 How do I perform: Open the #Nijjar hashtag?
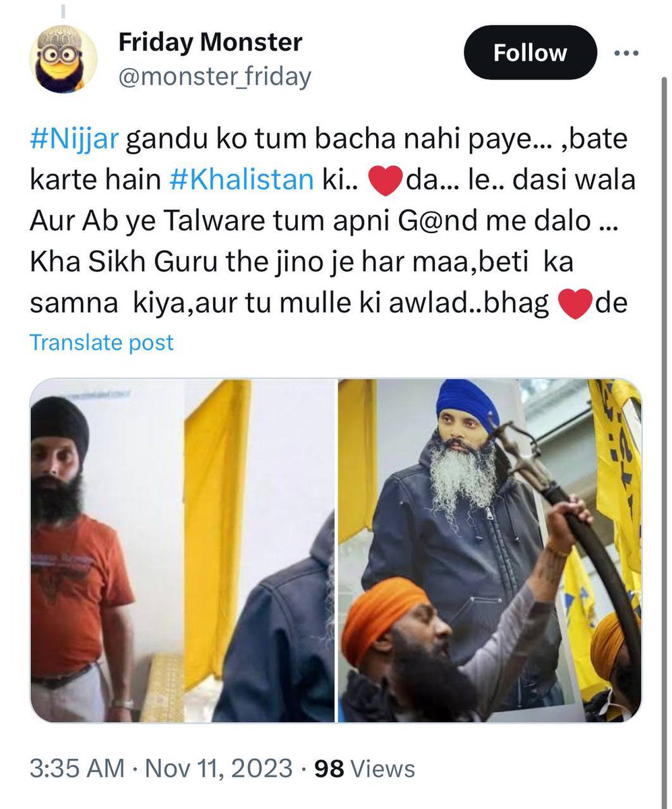(75, 142)
